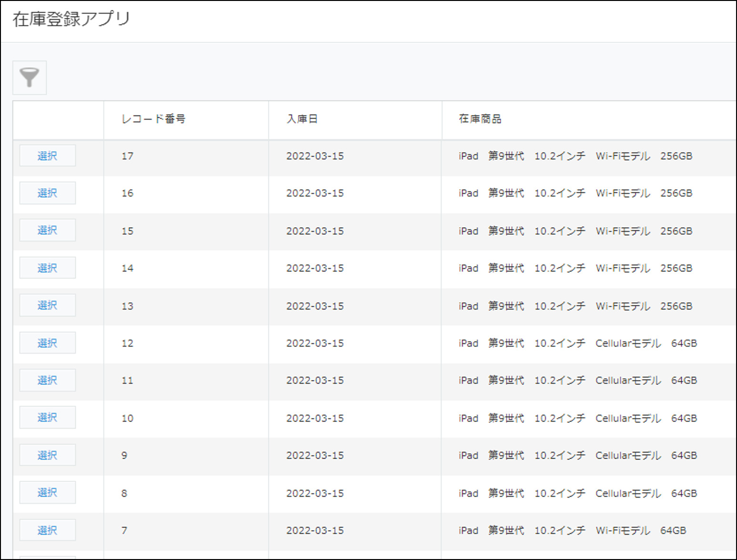Image resolution: width=737 pixels, height=560 pixels.
Task: Click the 在庫登録アプリ page title
Action: click(71, 19)
